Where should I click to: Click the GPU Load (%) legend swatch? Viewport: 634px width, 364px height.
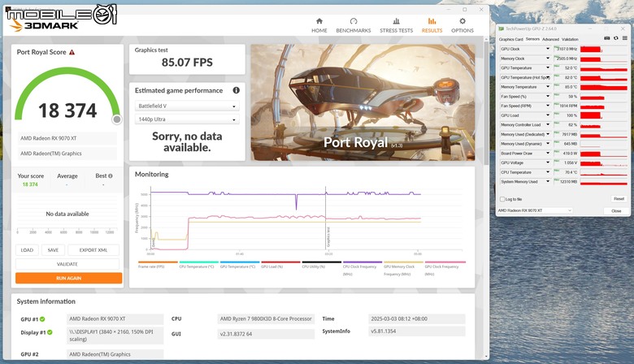(x=280, y=262)
